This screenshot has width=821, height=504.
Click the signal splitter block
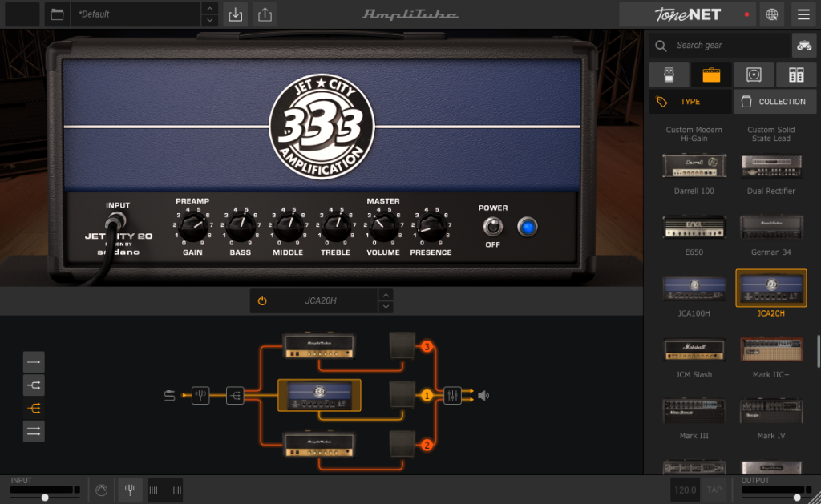click(235, 395)
